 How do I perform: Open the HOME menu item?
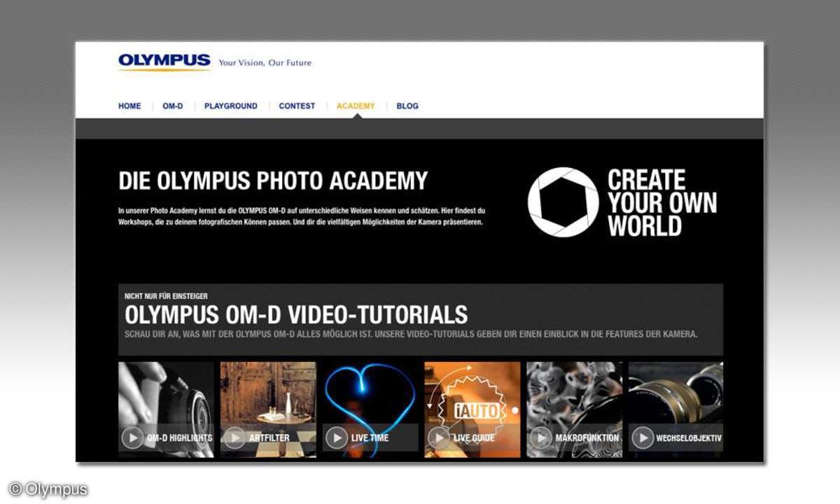pyautogui.click(x=129, y=106)
